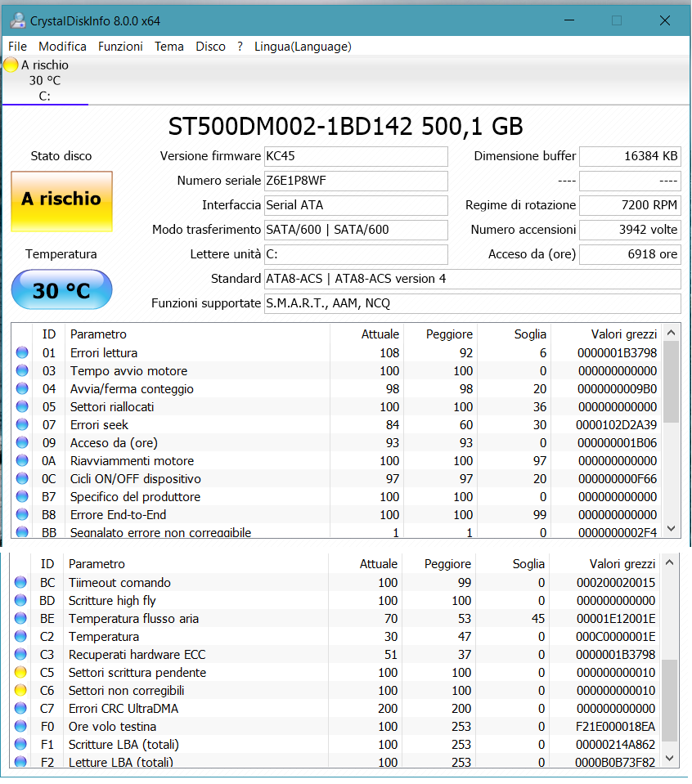Click the blue status icon for B8 Errore End-to-End
The width and height of the screenshot is (692, 784).
pyautogui.click(x=22, y=514)
